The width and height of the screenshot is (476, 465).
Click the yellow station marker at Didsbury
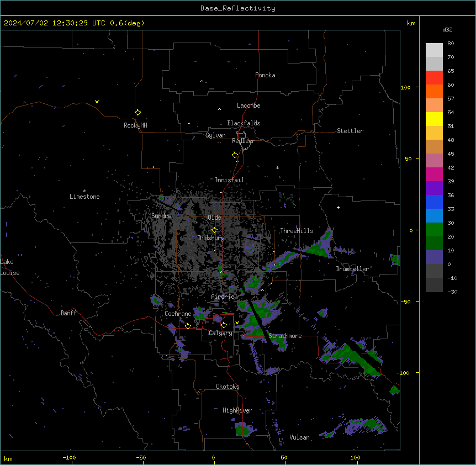tap(214, 230)
